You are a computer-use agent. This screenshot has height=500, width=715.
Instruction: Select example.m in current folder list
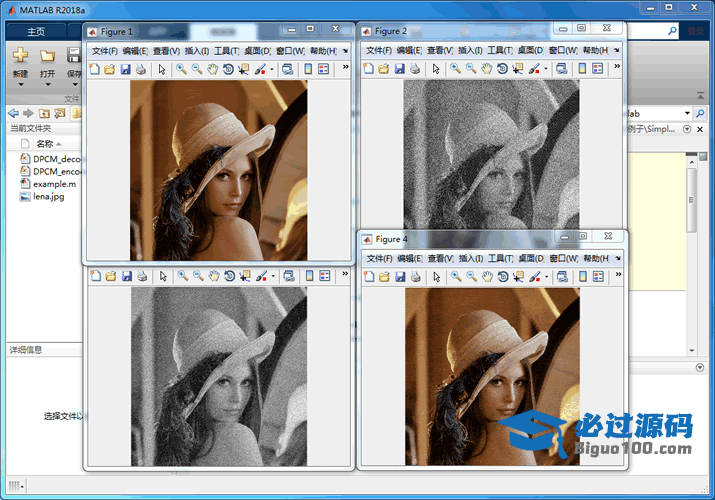point(54,184)
